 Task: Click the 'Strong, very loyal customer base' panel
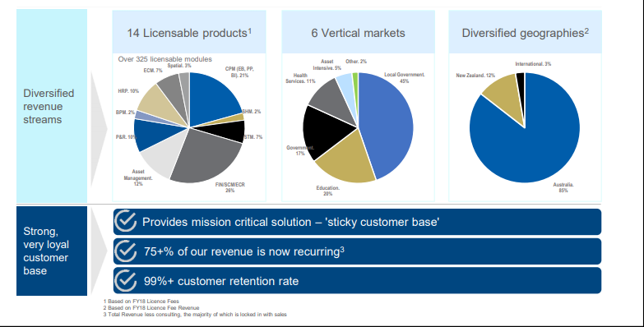(52, 251)
